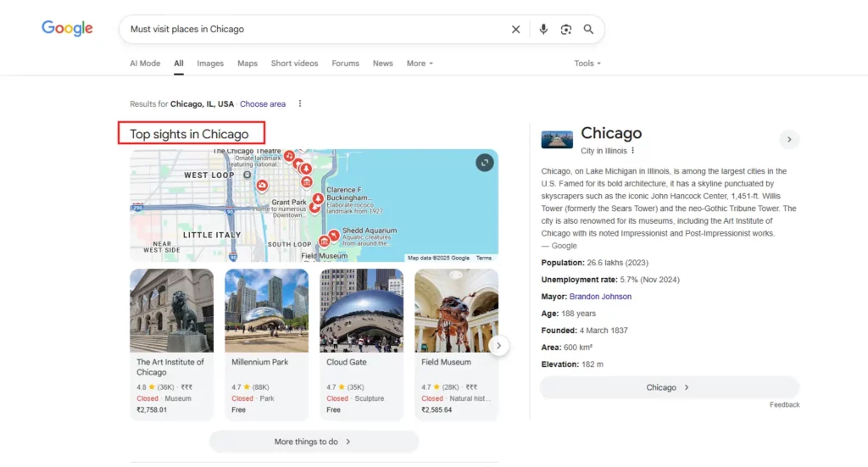Open the Field Museum photo card
The height and width of the screenshot is (467, 868).
coord(456,310)
